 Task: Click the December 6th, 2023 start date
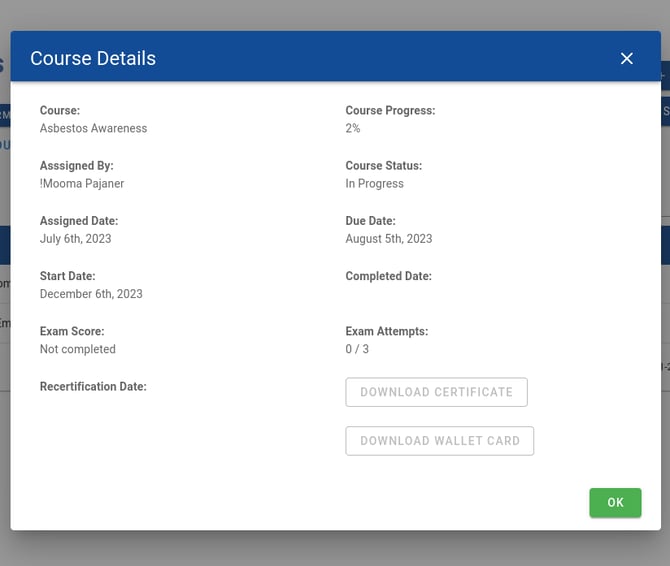(91, 294)
